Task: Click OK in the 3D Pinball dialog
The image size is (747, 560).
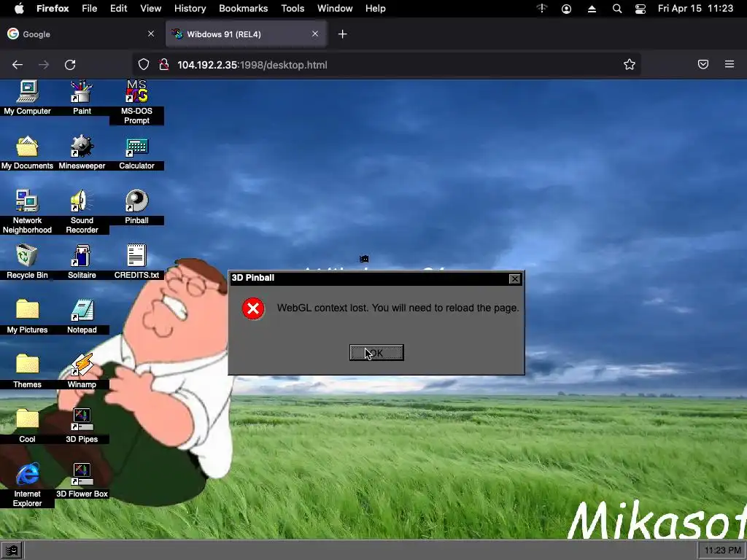Action: pyautogui.click(x=376, y=353)
